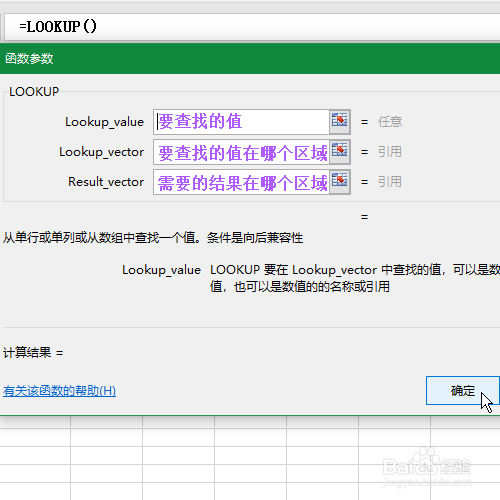Click the 确定 button
500x500 pixels.
coord(463,391)
